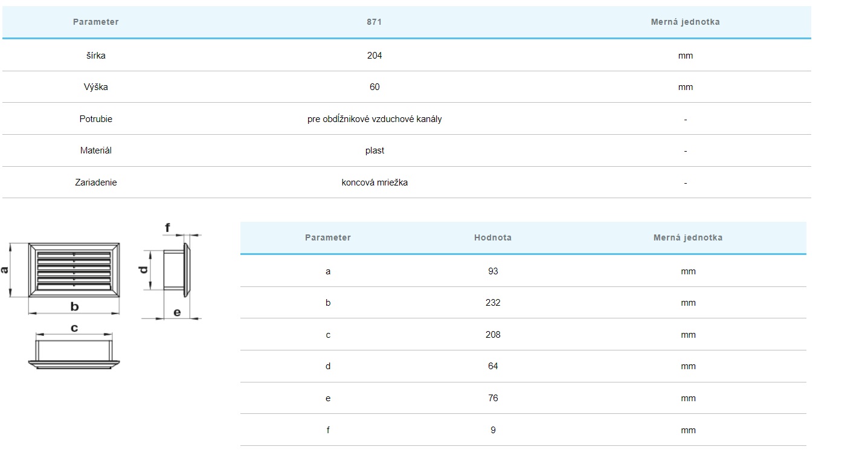868x458 pixels.
Task: Select the value 93 for parameter a
Action: point(493,271)
